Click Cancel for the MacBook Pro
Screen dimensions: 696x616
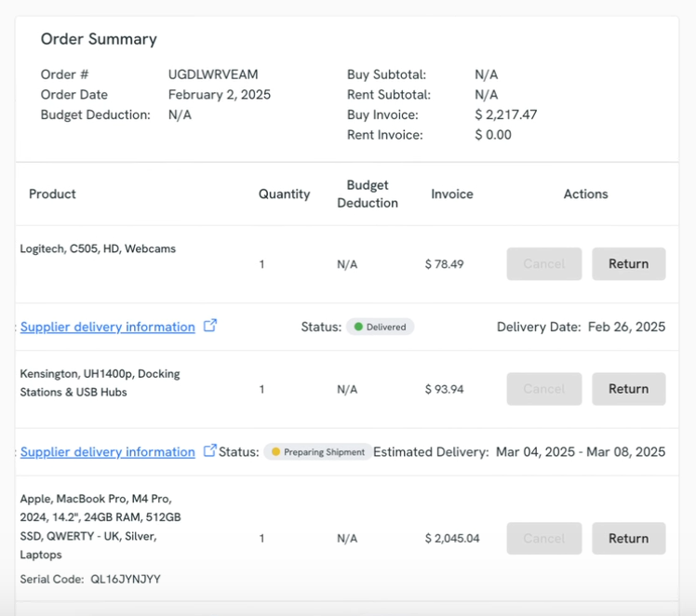(543, 538)
